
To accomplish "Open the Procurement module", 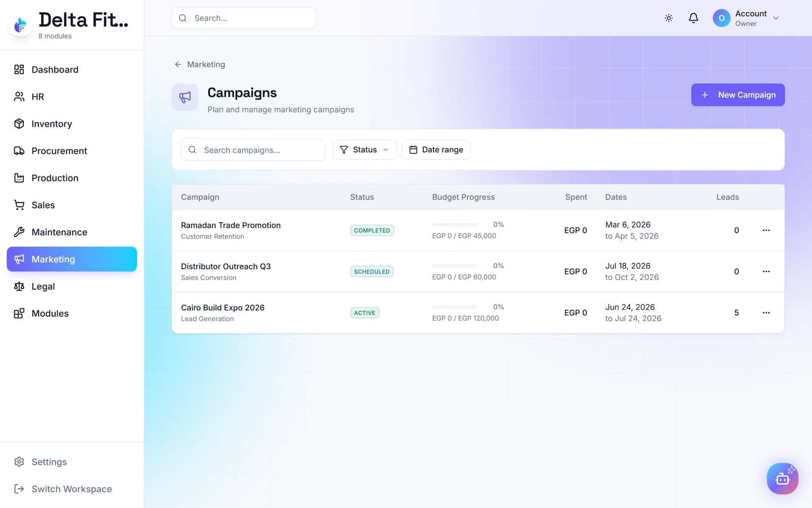I will coord(72,151).
